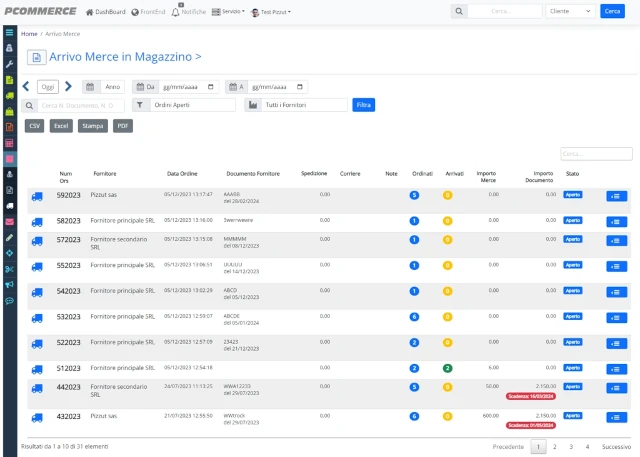The image size is (640, 457).
Task: Go to page 4 of results
Action: (587, 447)
